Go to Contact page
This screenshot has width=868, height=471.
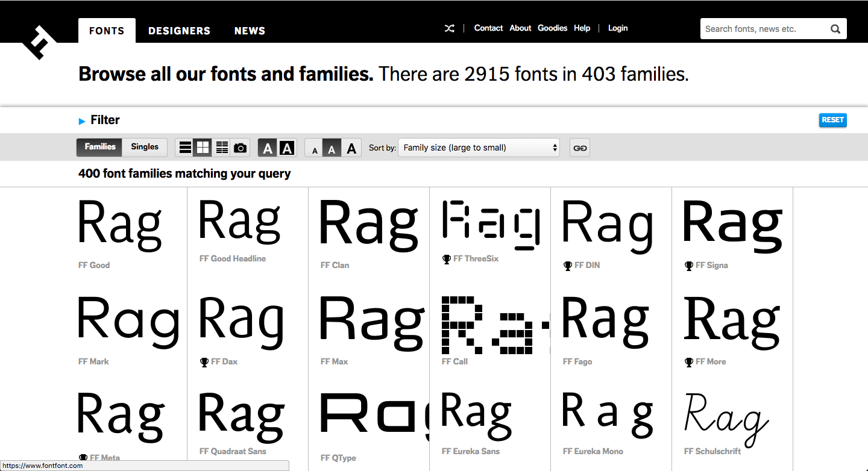coord(488,28)
